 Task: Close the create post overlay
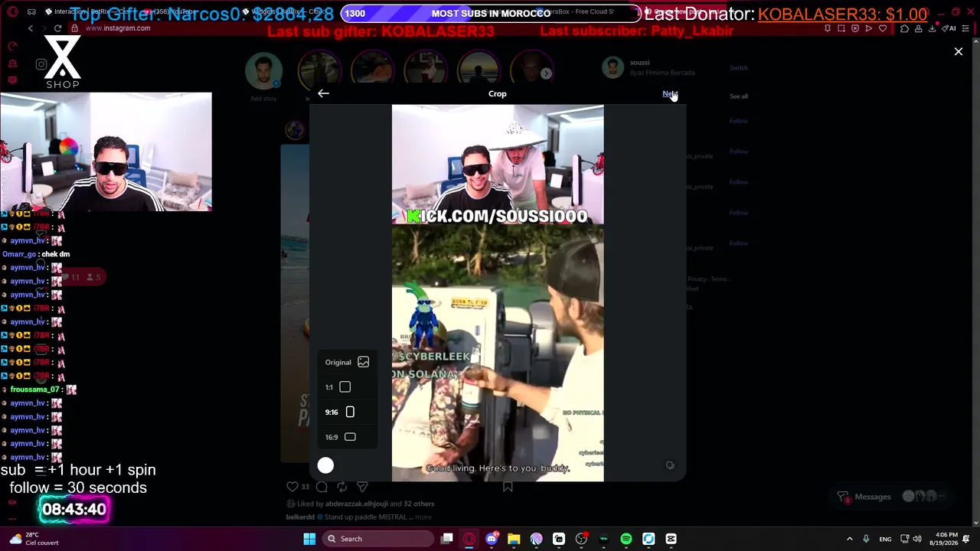(x=958, y=51)
